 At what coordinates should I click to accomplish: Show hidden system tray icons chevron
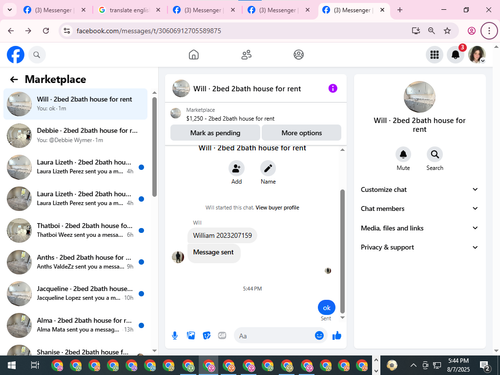click(413, 365)
